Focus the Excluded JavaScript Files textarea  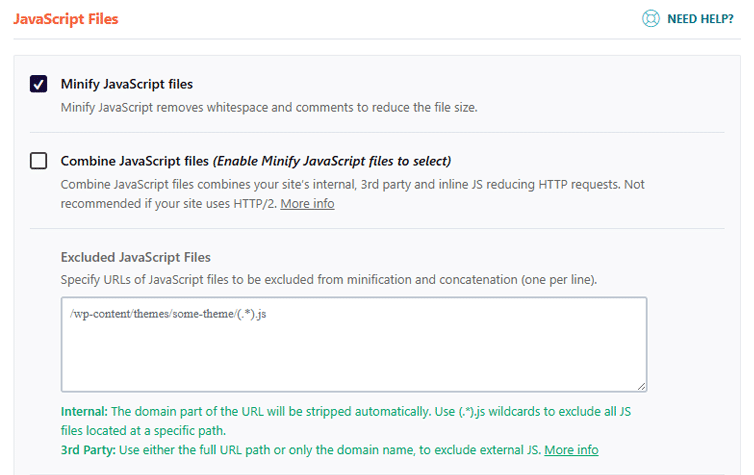(x=354, y=344)
